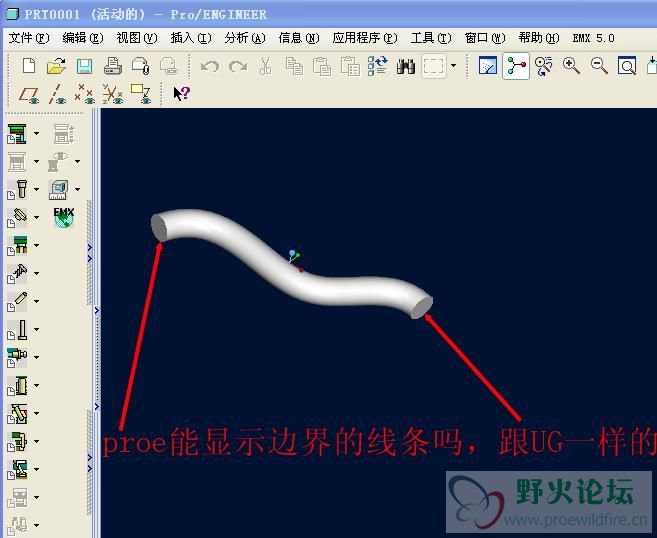
Task: Expand dropdown beside EMX measuring box icon
Action: click(78, 189)
